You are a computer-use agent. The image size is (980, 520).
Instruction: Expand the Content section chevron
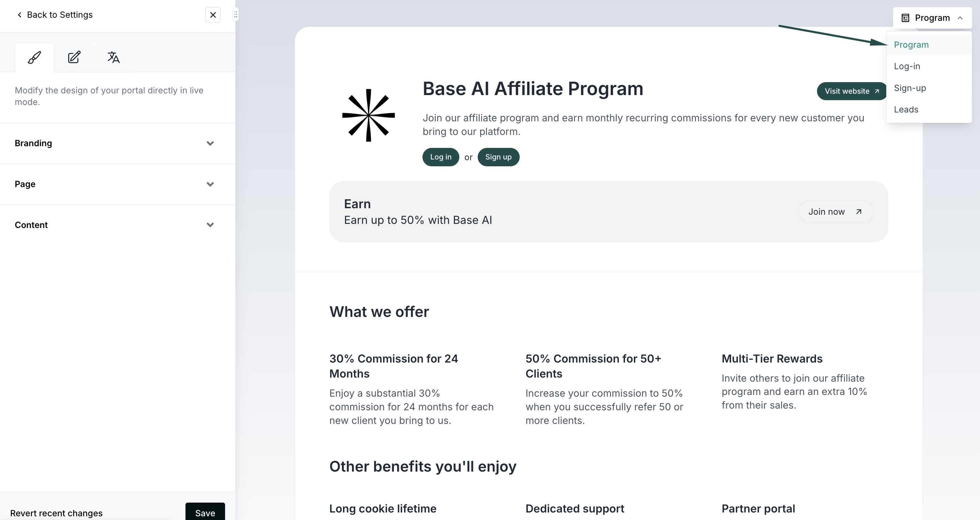click(210, 225)
